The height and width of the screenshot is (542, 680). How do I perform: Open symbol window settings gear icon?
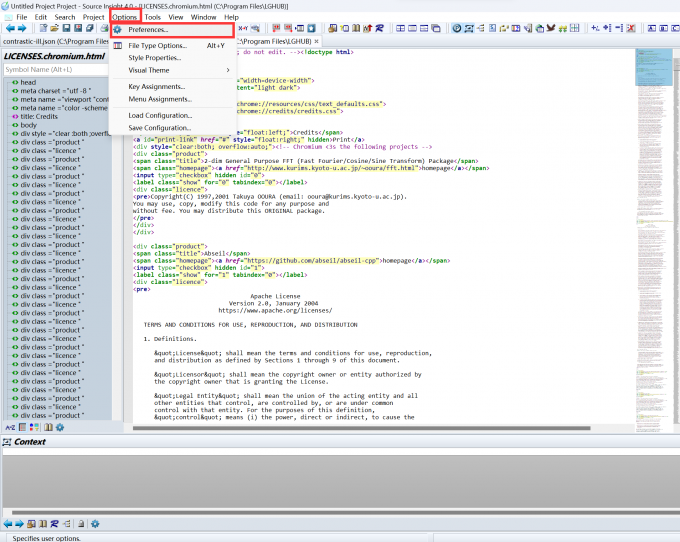[60, 427]
